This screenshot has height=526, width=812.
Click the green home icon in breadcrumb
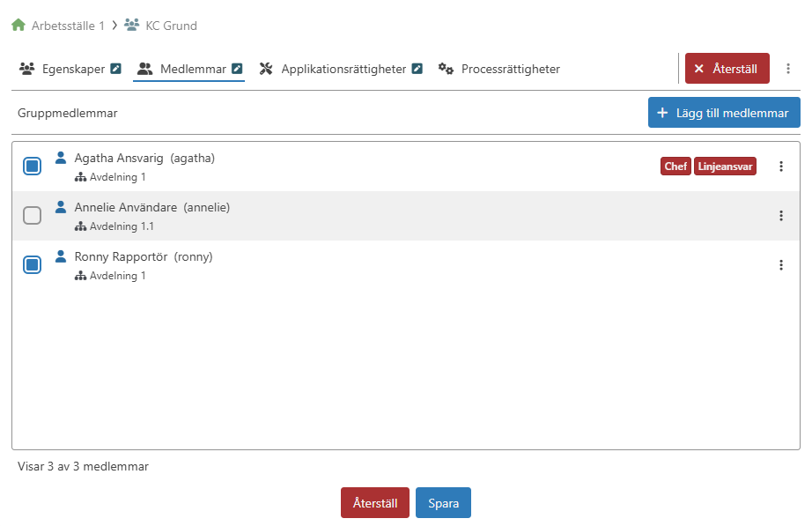coord(18,25)
